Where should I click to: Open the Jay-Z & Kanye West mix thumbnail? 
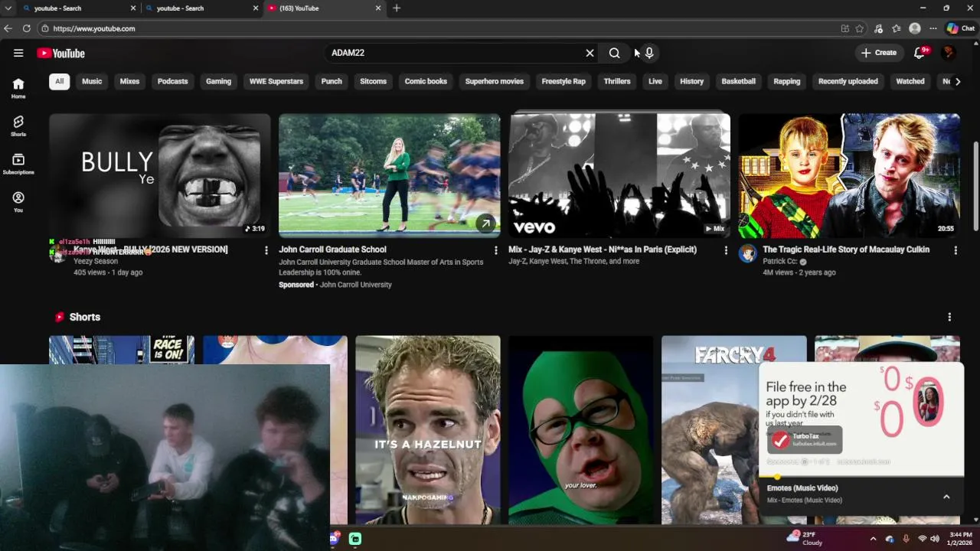[x=619, y=175]
